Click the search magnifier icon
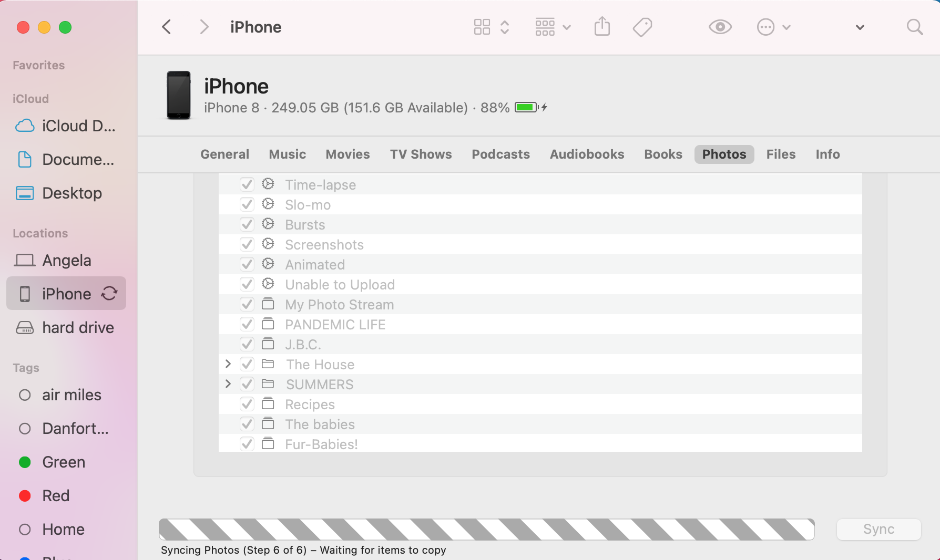This screenshot has width=940, height=560. tap(915, 27)
